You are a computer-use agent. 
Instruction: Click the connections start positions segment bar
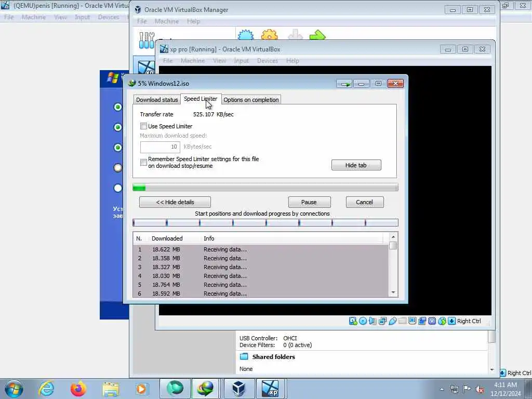click(265, 222)
